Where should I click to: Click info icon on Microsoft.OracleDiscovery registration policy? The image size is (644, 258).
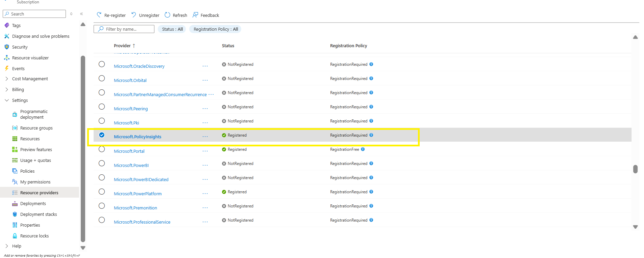tap(371, 64)
